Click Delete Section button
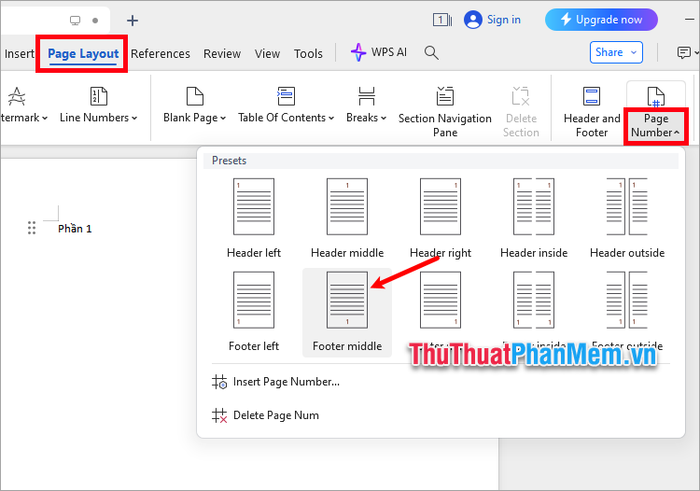This screenshot has height=491, width=700. [x=521, y=112]
